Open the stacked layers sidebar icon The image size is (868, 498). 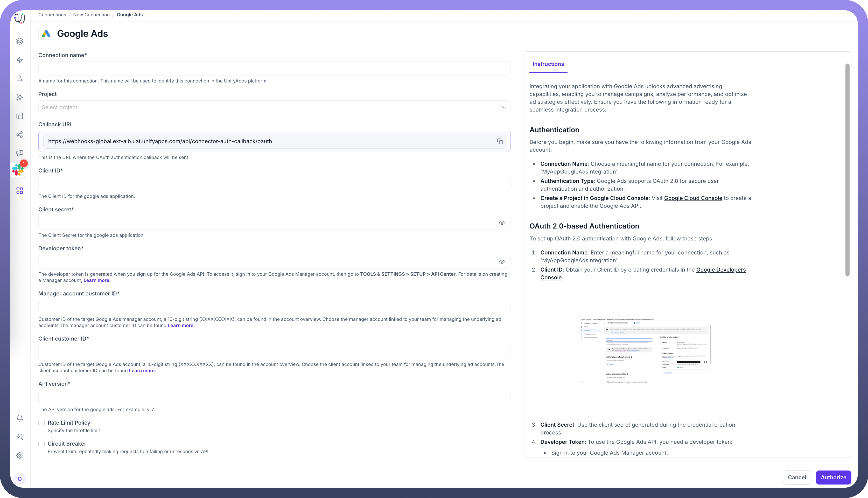20,41
